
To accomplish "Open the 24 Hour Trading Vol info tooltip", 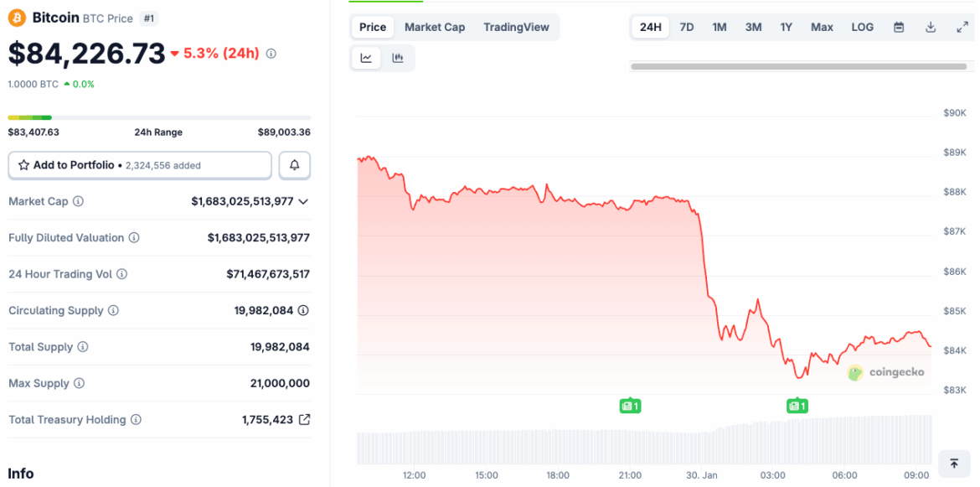I will click(x=123, y=274).
